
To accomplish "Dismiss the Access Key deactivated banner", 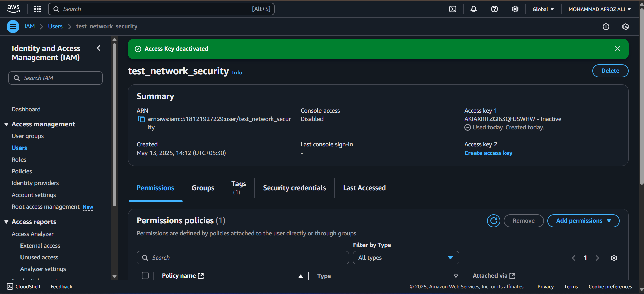I will tap(617, 49).
